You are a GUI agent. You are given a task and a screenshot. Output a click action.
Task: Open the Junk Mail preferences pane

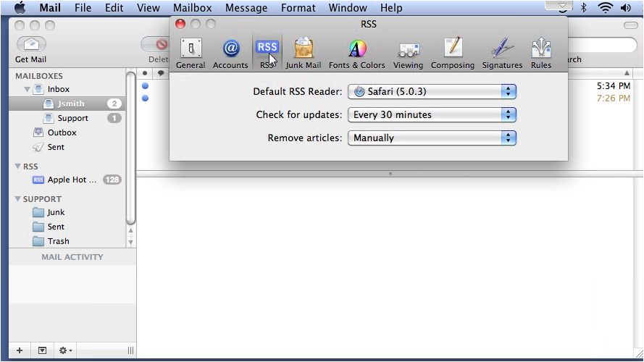(x=304, y=54)
